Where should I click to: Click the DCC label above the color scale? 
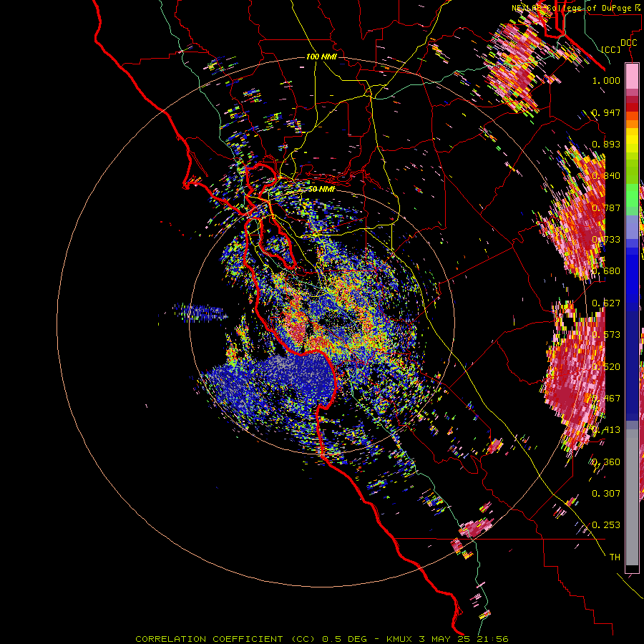point(628,42)
